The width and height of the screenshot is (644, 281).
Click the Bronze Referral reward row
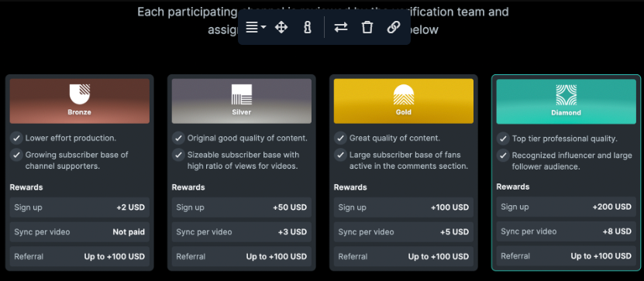[80, 256]
